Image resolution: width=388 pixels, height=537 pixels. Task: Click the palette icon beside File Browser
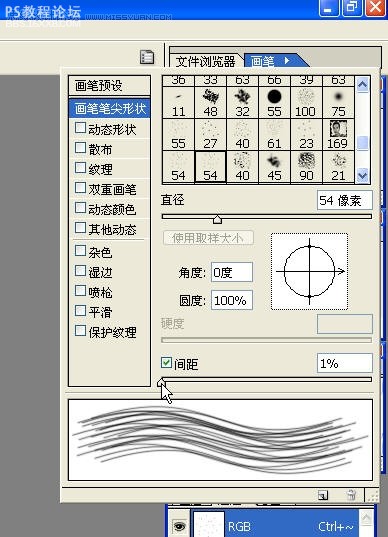tap(147, 57)
